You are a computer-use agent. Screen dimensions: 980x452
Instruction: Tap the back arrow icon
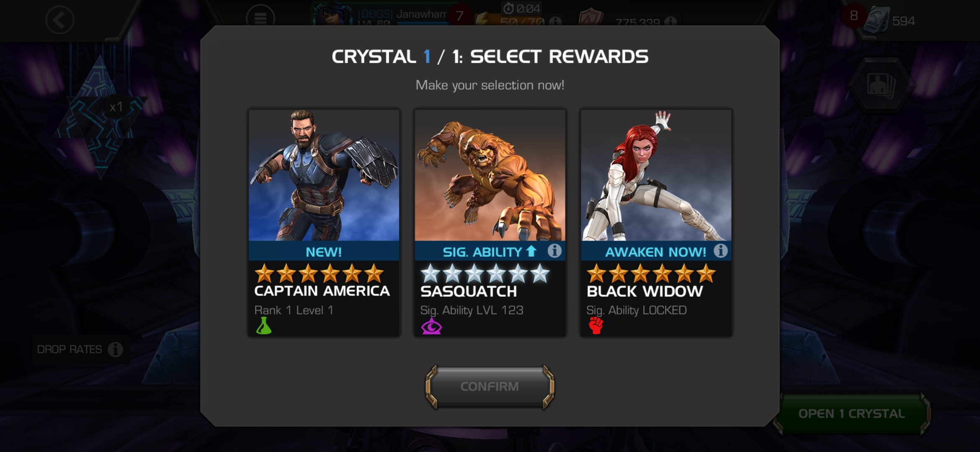[60, 20]
